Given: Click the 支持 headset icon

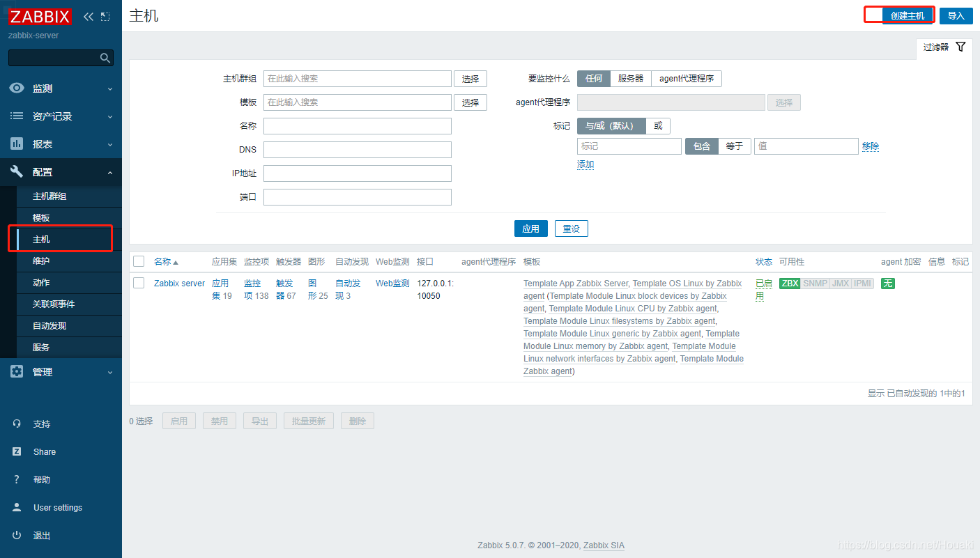Looking at the screenshot, I should 17,424.
